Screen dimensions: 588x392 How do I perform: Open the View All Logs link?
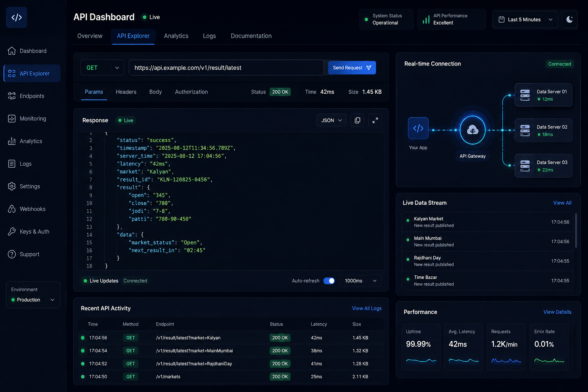point(367,309)
